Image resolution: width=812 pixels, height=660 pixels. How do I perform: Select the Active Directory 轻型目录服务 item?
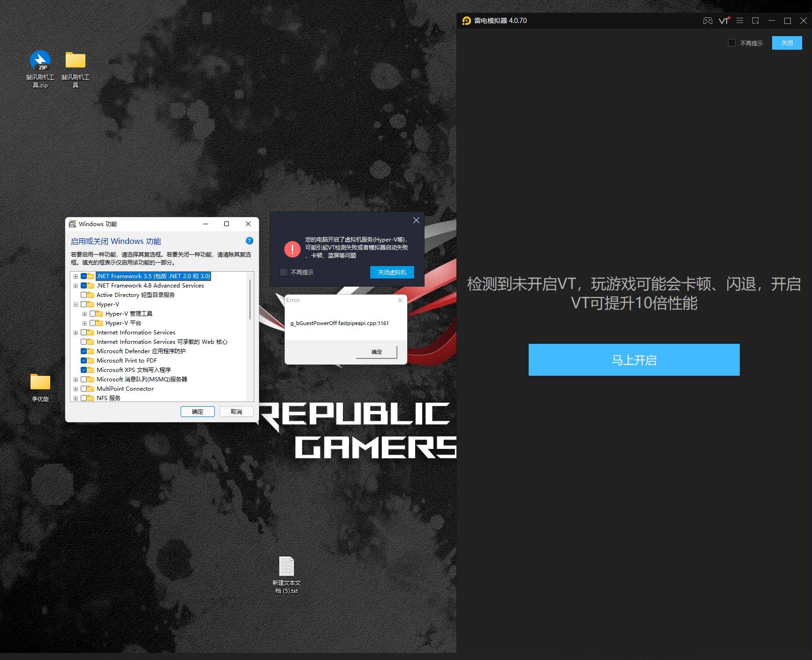pyautogui.click(x=135, y=295)
